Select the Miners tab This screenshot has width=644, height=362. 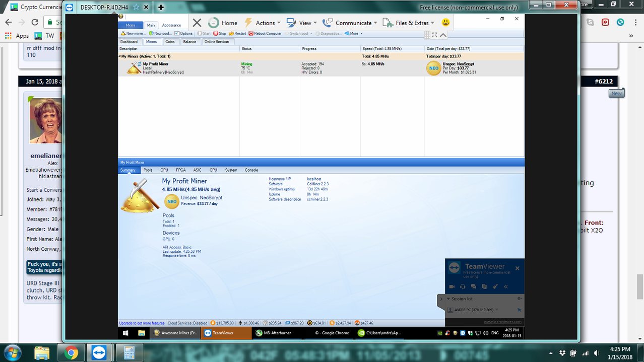pos(151,42)
